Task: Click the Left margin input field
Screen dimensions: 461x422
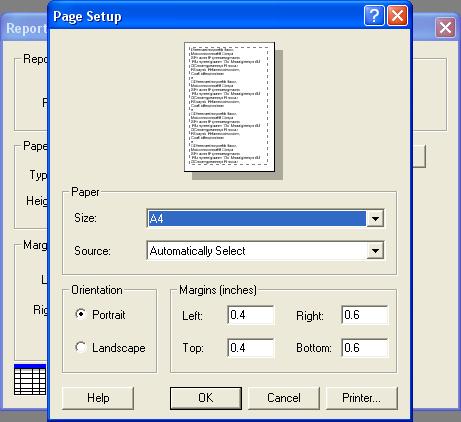Action: pos(251,315)
